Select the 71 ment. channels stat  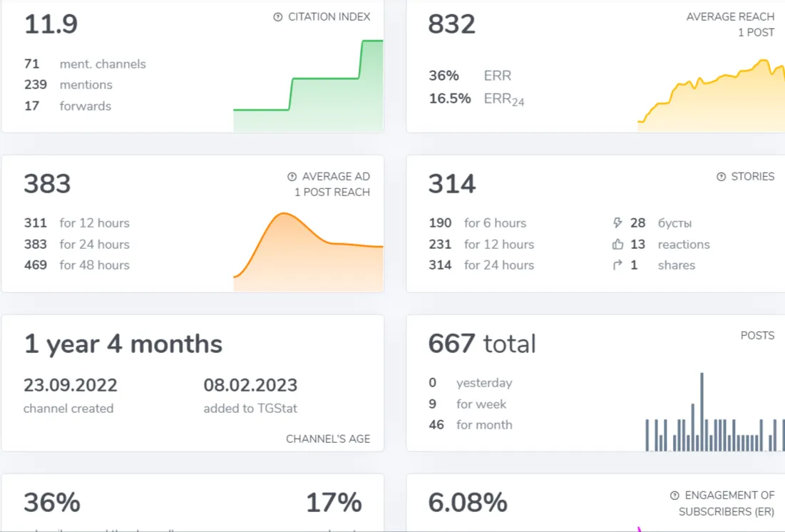click(85, 64)
